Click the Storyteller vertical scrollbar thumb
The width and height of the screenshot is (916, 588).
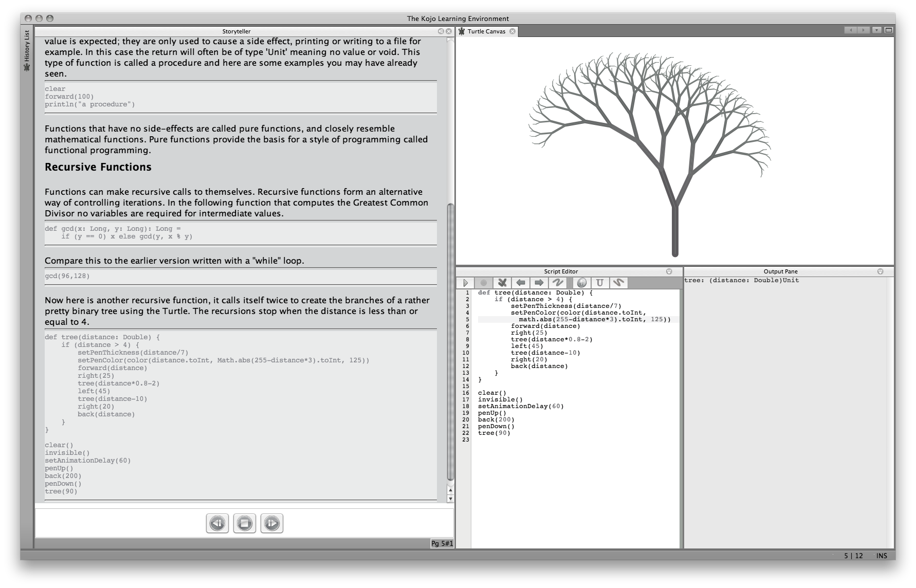pyautogui.click(x=451, y=342)
